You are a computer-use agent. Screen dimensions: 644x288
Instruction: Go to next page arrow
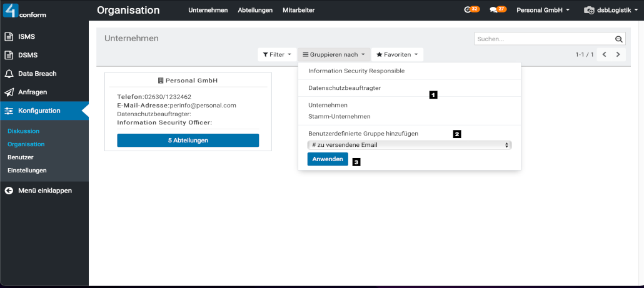click(x=618, y=55)
